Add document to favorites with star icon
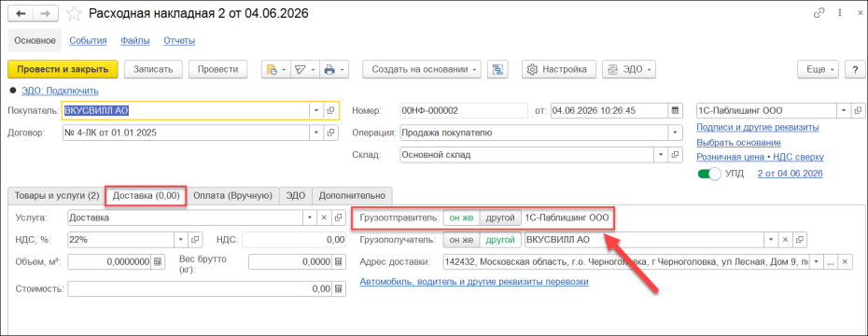The height and width of the screenshot is (336, 868). [x=74, y=13]
